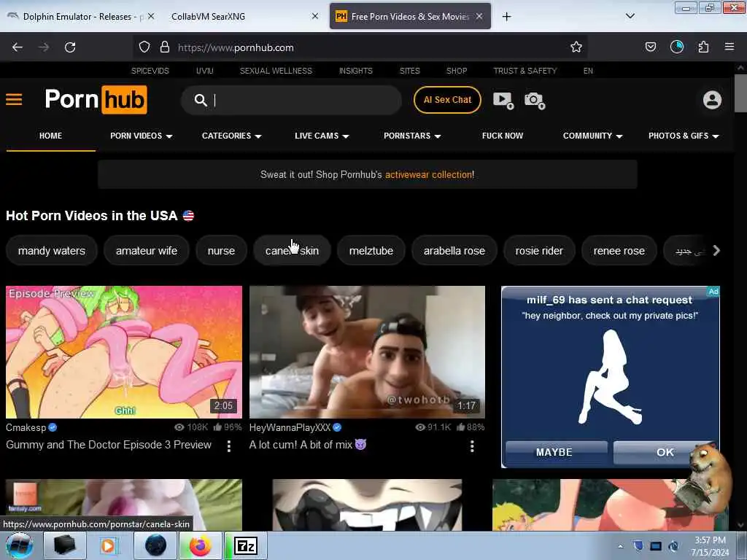Show site security info via padlock icon
Image resolution: width=747 pixels, height=560 pixels.
tap(165, 47)
